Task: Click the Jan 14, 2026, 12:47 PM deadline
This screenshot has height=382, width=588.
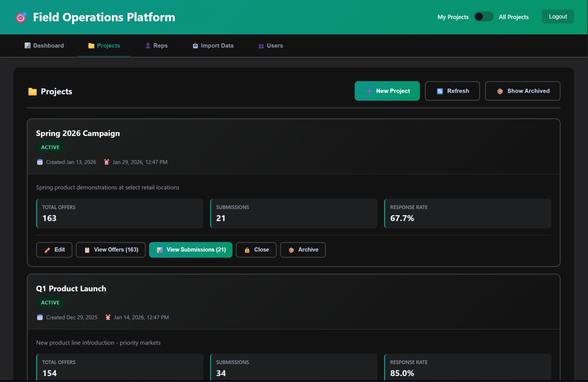Action: click(x=141, y=317)
